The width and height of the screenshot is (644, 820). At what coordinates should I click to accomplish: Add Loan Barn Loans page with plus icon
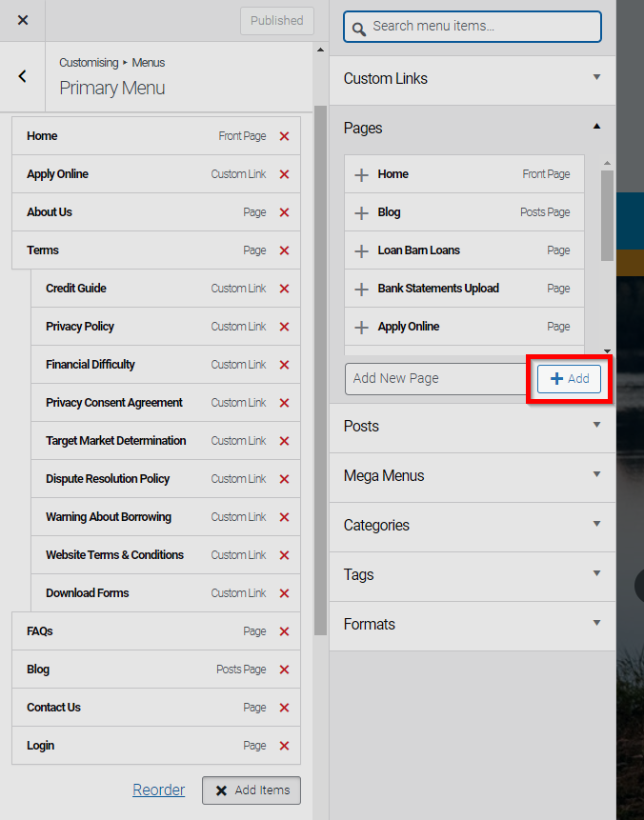click(x=361, y=251)
